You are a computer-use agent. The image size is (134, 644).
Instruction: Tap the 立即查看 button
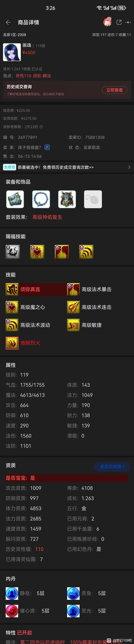point(115,90)
